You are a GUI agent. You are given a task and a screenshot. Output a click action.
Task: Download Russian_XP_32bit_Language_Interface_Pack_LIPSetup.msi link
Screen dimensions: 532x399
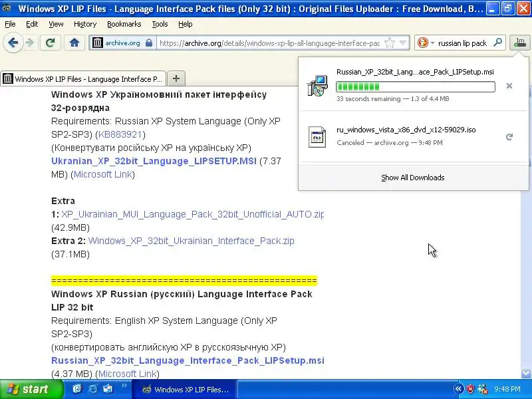click(188, 360)
